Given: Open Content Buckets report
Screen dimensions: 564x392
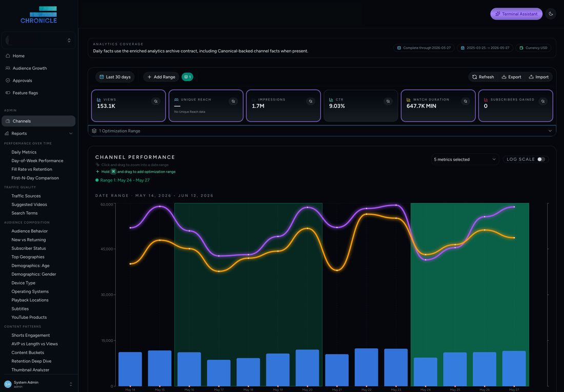Looking at the screenshot, I should 28,353.
